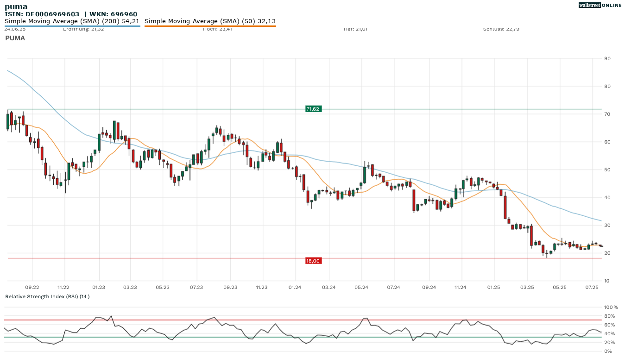Click the ISIN DE0006969603 WKN text
Image resolution: width=625 pixels, height=364 pixels.
tap(71, 14)
